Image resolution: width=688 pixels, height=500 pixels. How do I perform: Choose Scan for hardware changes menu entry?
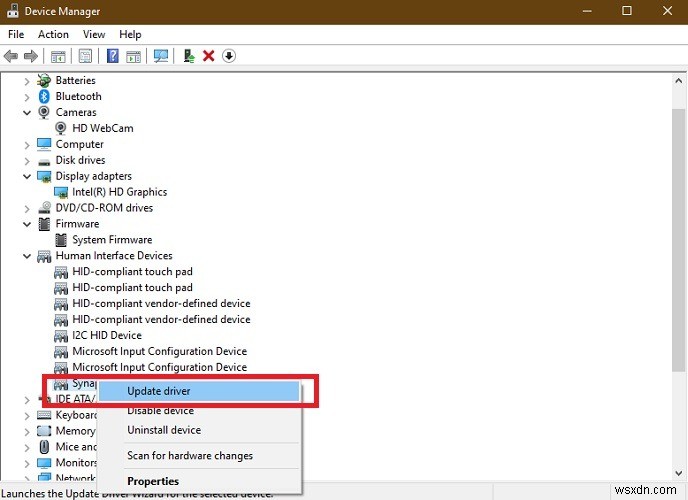[x=199, y=456]
